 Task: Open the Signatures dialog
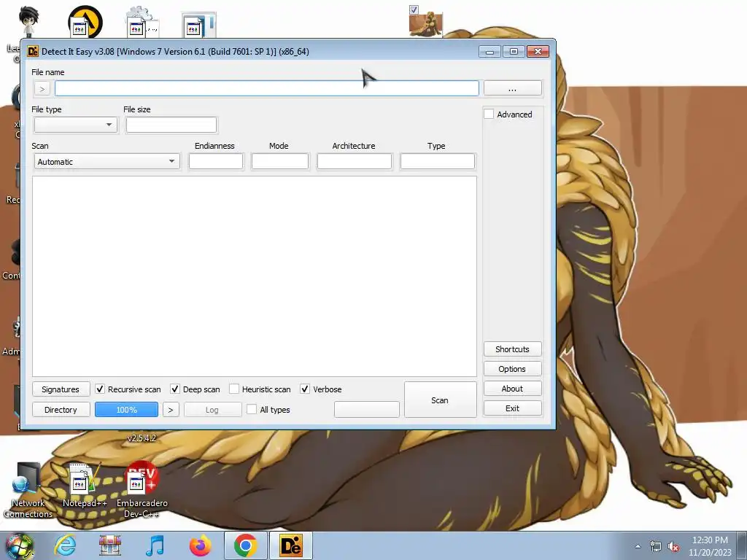pos(61,389)
